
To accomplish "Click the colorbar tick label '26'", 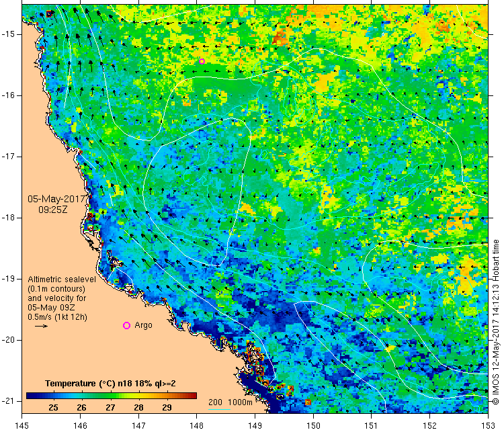I will point(81,408).
